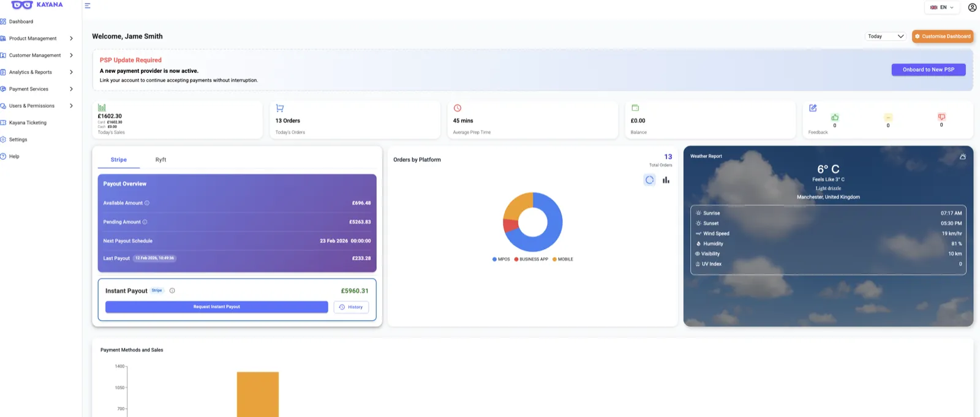980x417 pixels.
Task: Click the Dashboard sidebar icon
Action: pyautogui.click(x=3, y=21)
